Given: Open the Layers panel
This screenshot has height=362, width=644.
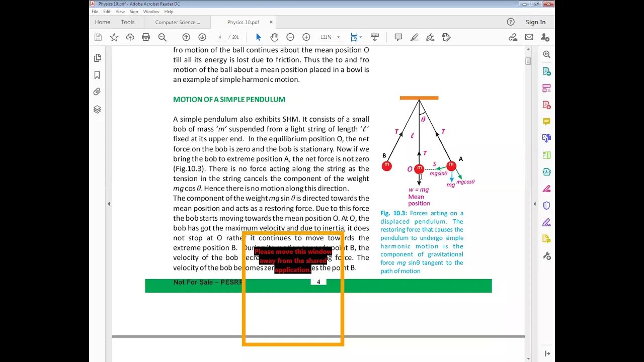Looking at the screenshot, I should tap(97, 109).
